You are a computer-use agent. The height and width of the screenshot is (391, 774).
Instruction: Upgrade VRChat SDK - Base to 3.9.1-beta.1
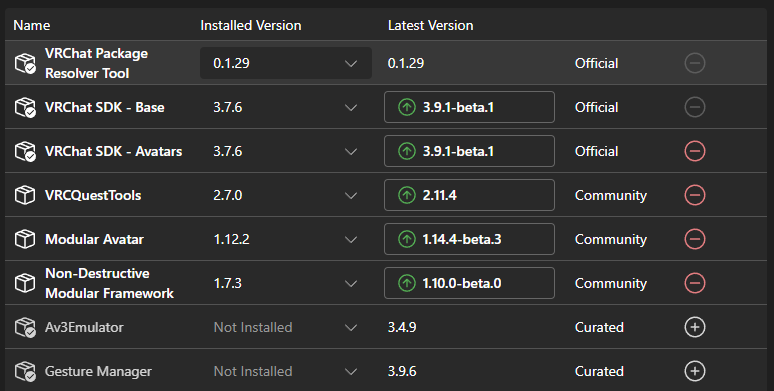469,107
